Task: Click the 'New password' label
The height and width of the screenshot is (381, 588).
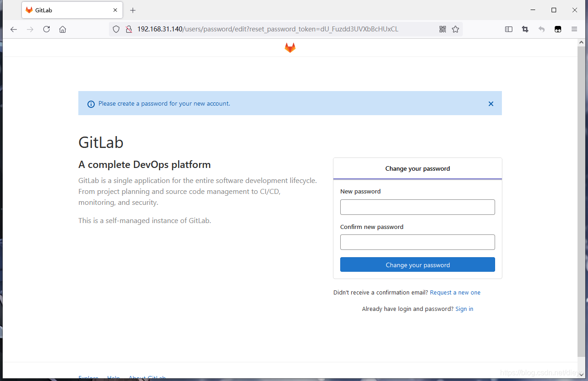Action: (360, 192)
